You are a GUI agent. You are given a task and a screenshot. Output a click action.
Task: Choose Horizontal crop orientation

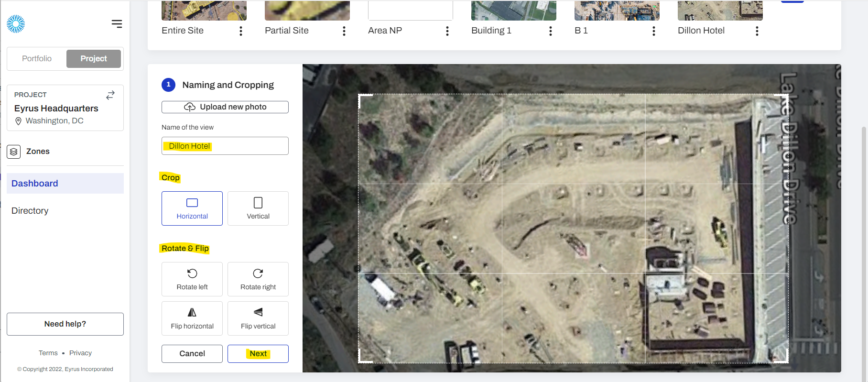(192, 208)
